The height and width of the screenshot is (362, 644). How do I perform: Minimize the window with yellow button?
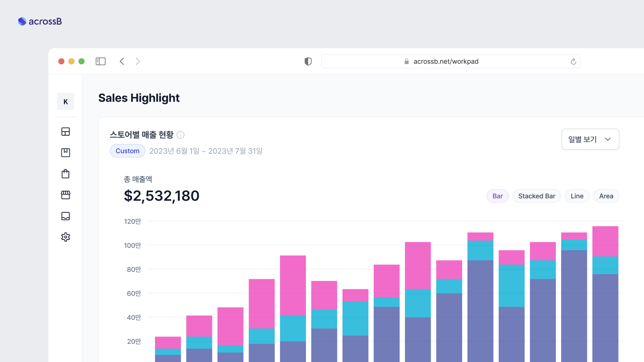[x=71, y=61]
